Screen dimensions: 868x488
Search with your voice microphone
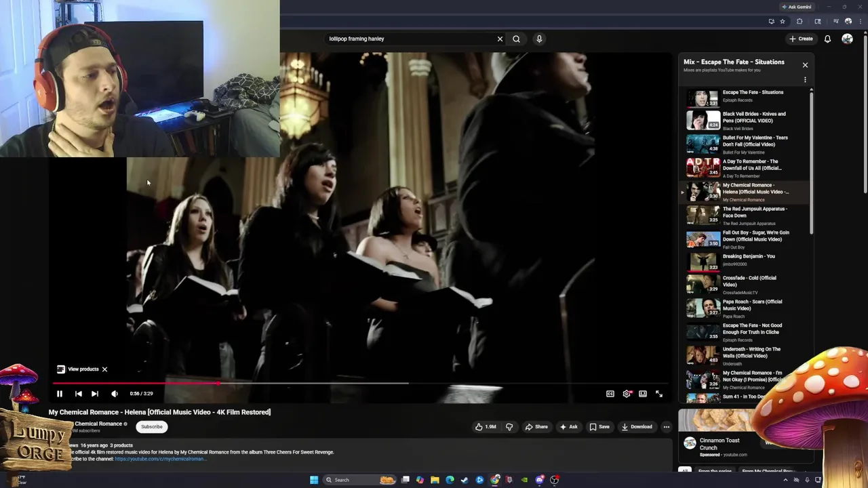(539, 39)
